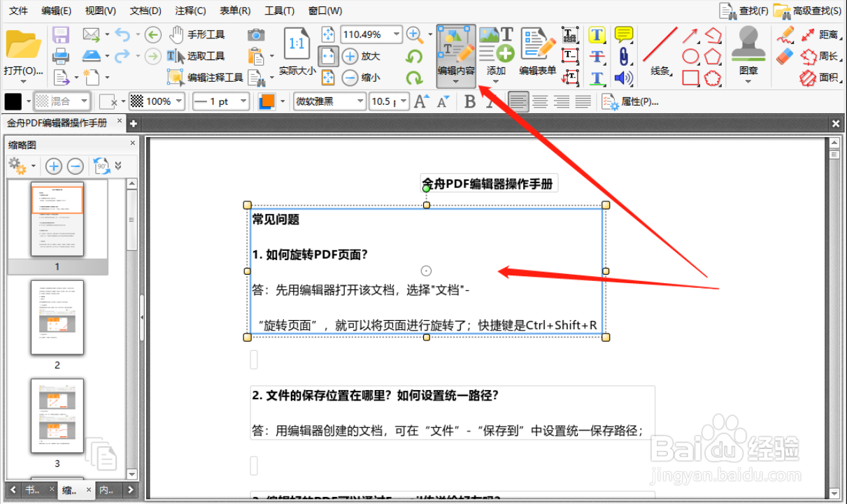Select page 3 thumbnail

click(57, 416)
